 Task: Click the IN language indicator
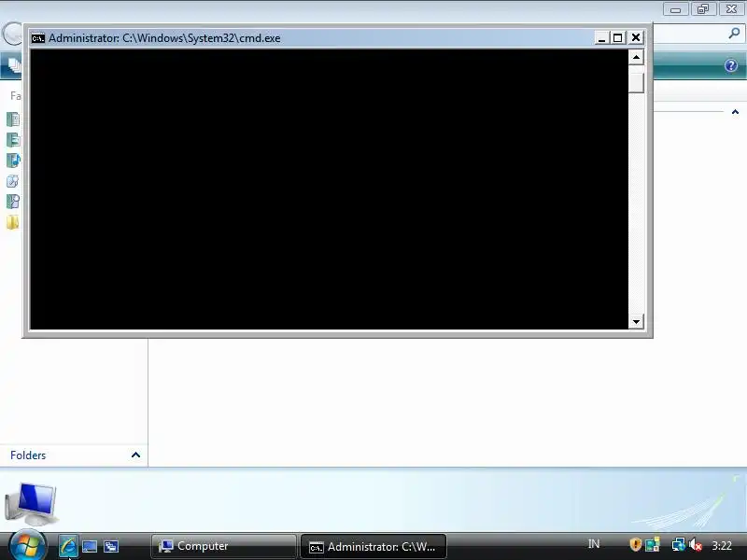coord(594,544)
